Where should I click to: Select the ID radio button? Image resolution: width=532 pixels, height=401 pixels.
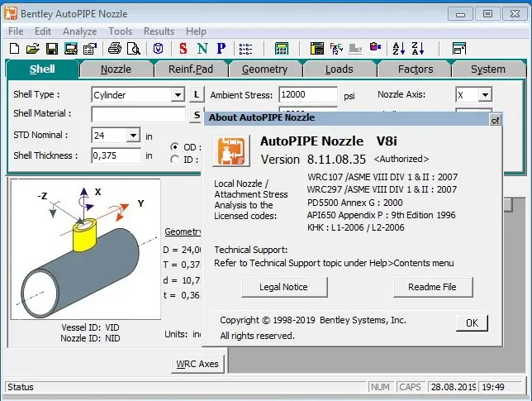click(x=175, y=160)
